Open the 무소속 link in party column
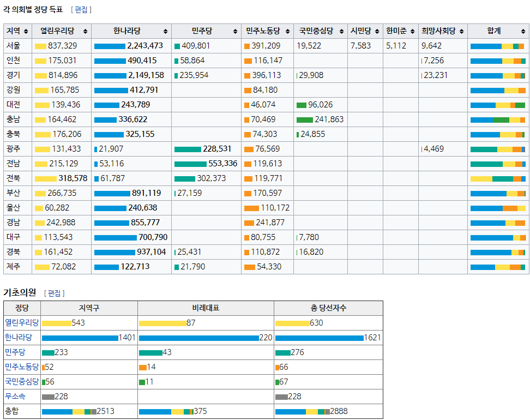 [x=15, y=397]
